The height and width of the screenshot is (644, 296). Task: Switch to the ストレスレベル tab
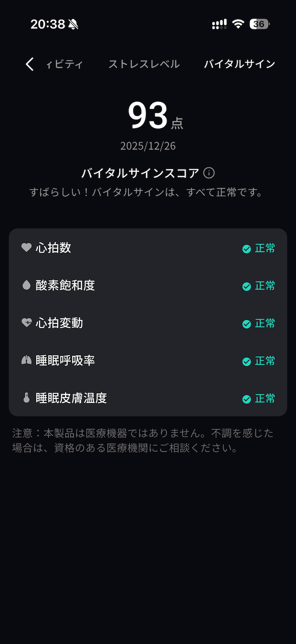pos(144,64)
